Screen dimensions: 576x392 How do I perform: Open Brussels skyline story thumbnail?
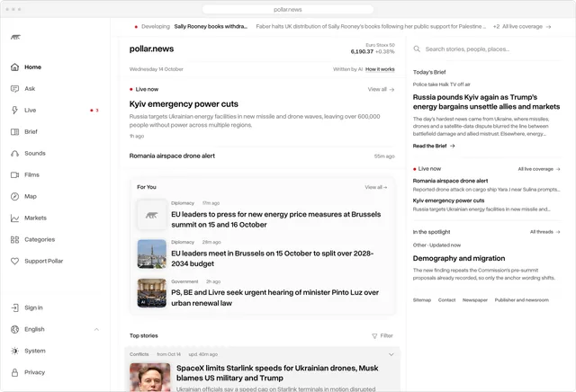click(x=152, y=254)
